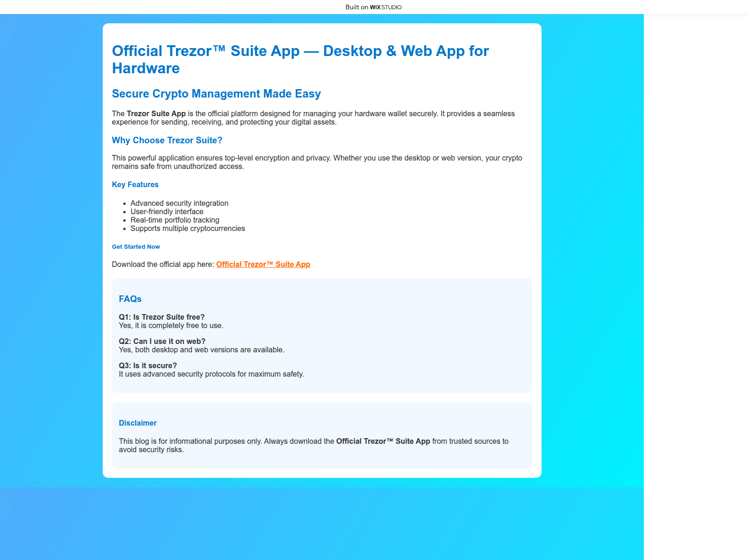The width and height of the screenshot is (747, 560).
Task: Click 'User-friendly interface' list item
Action: click(167, 211)
